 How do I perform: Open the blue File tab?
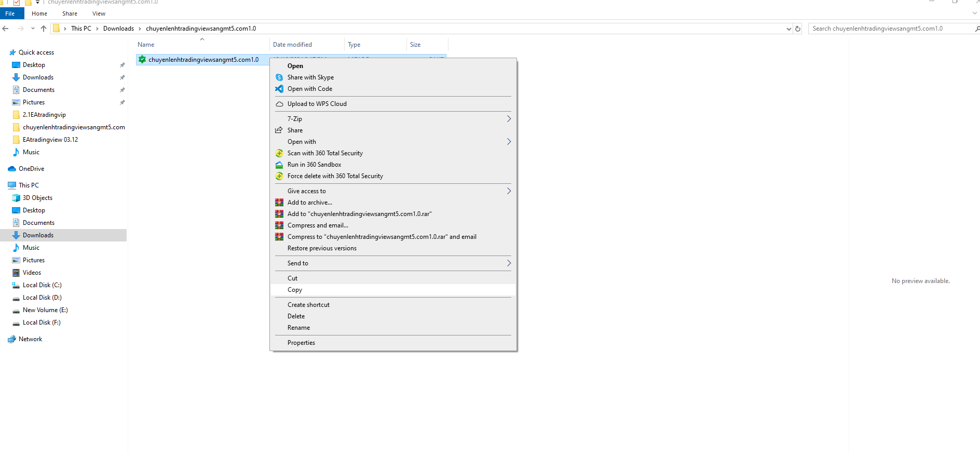click(10, 14)
